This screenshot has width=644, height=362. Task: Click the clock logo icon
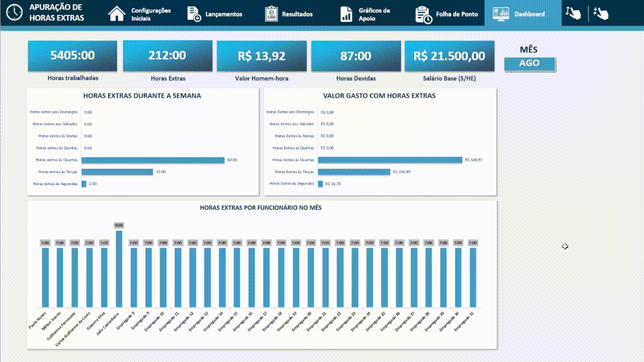(14, 13)
